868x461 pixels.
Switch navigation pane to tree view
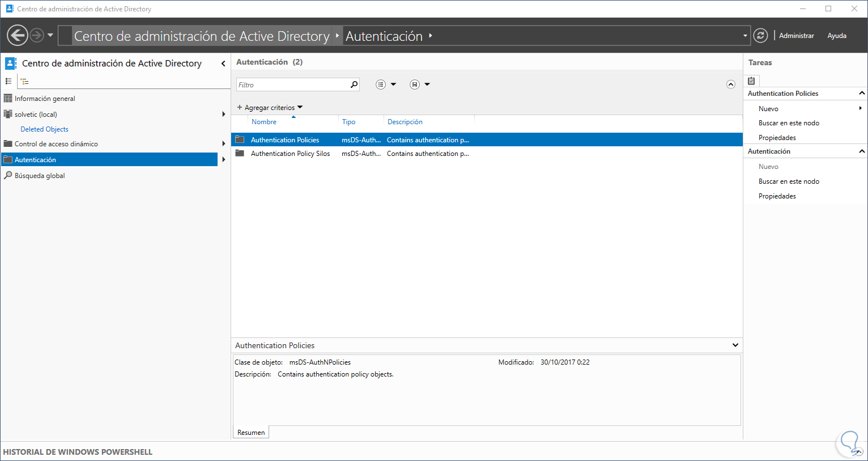[x=25, y=82]
